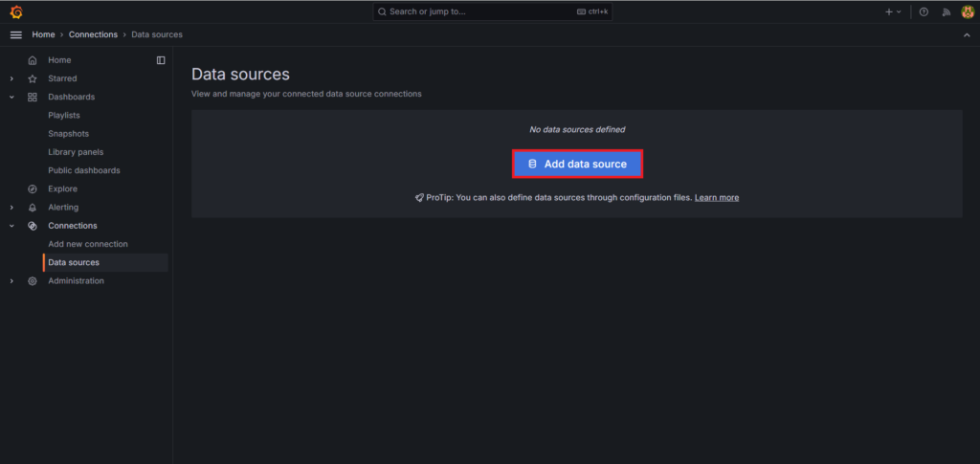Go to Connections in the breadcrumb
The image size is (980, 464).
[93, 35]
